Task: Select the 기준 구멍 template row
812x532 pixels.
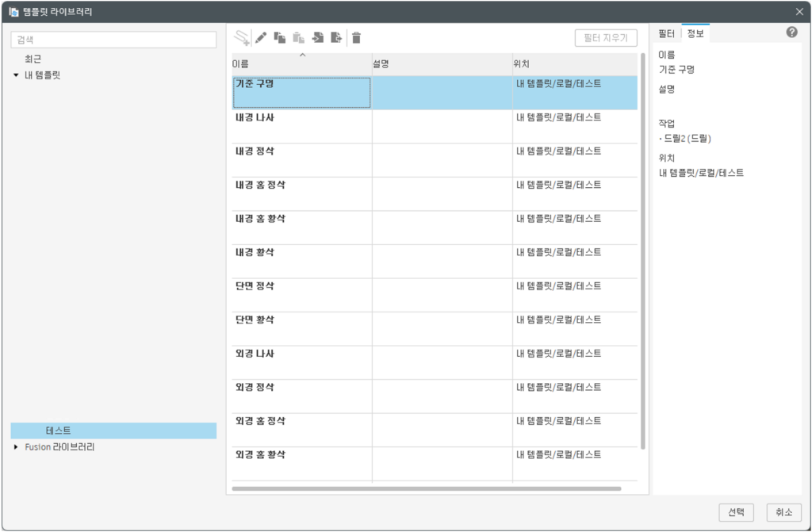Action: click(x=435, y=93)
